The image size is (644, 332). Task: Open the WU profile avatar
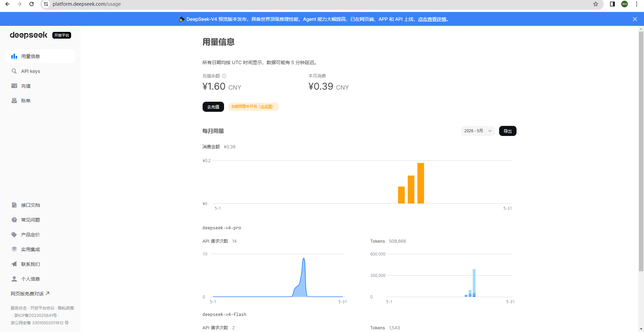(625, 4)
